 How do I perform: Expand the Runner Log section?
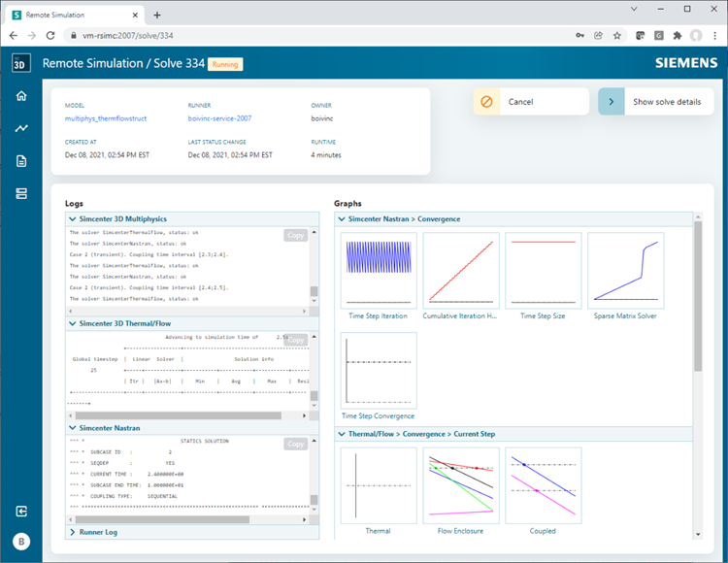(x=73, y=532)
